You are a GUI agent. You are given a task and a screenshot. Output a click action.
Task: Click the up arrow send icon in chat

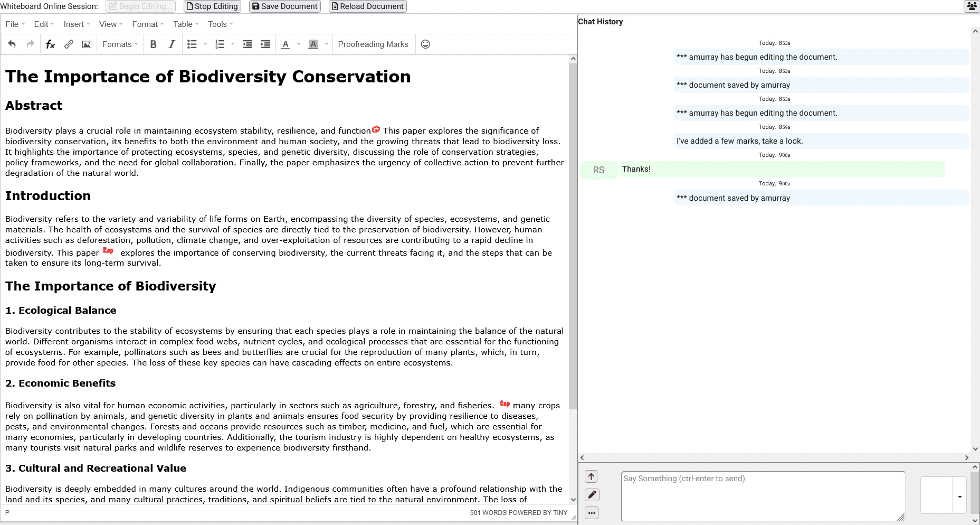pos(592,477)
